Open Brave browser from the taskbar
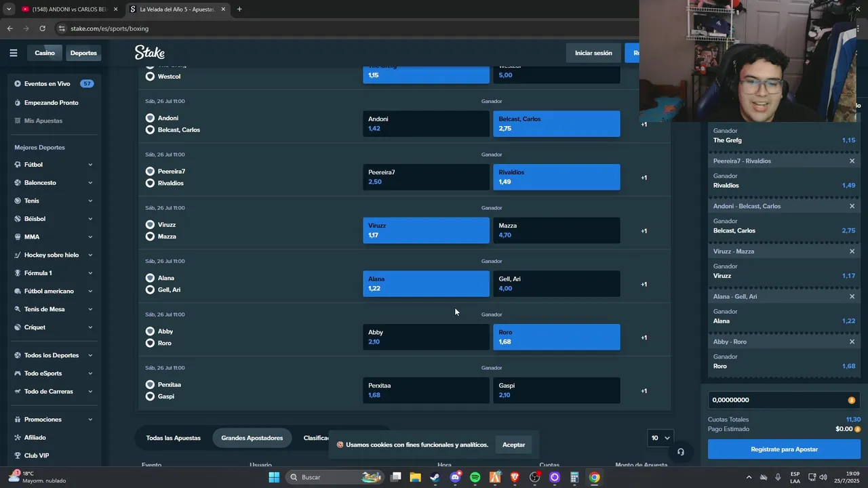The image size is (868, 488). point(515,477)
